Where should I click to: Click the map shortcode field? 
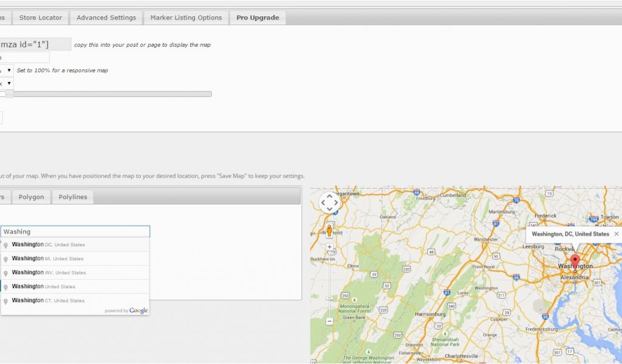(x=35, y=44)
